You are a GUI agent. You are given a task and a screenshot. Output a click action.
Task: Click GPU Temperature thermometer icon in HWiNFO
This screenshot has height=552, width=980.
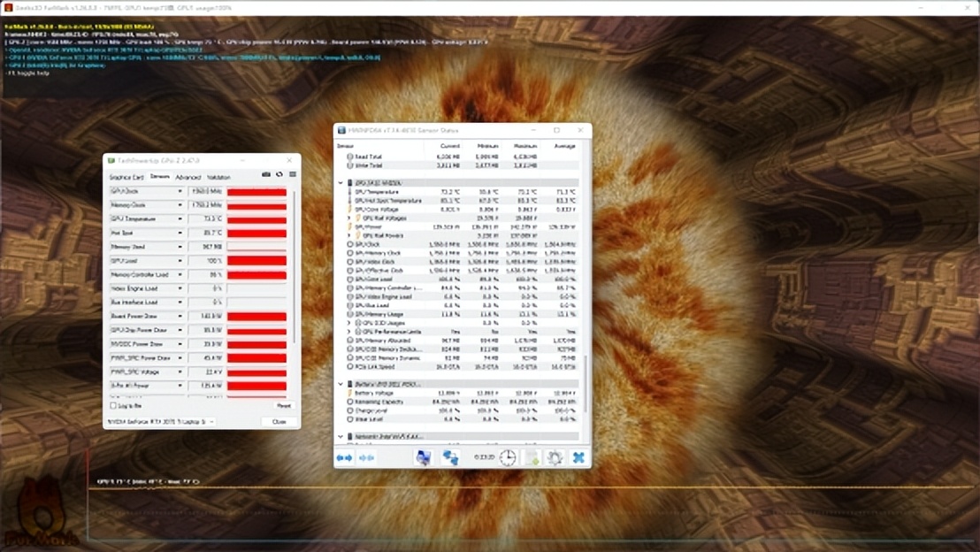click(x=350, y=192)
